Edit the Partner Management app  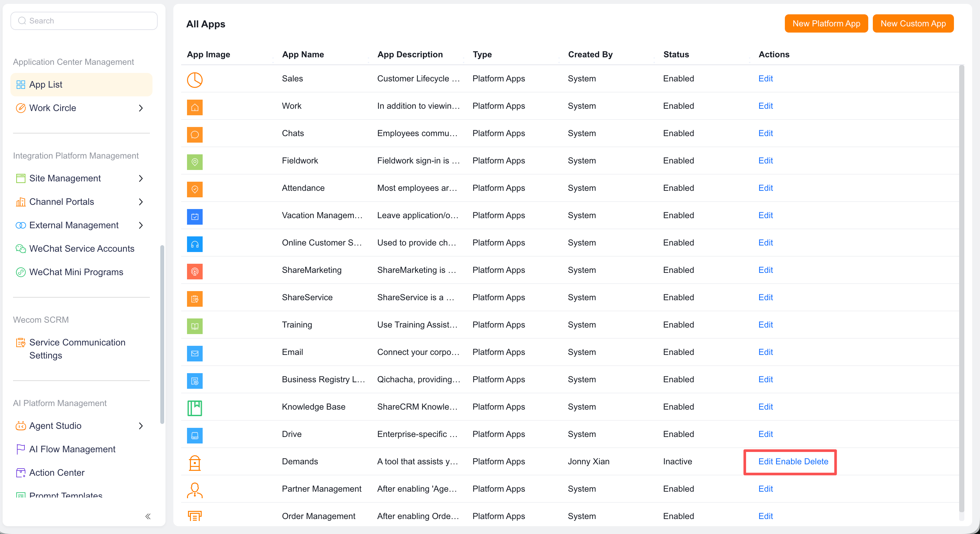[x=765, y=489]
